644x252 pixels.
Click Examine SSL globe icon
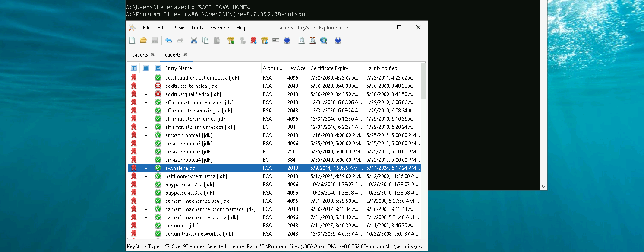(x=324, y=41)
